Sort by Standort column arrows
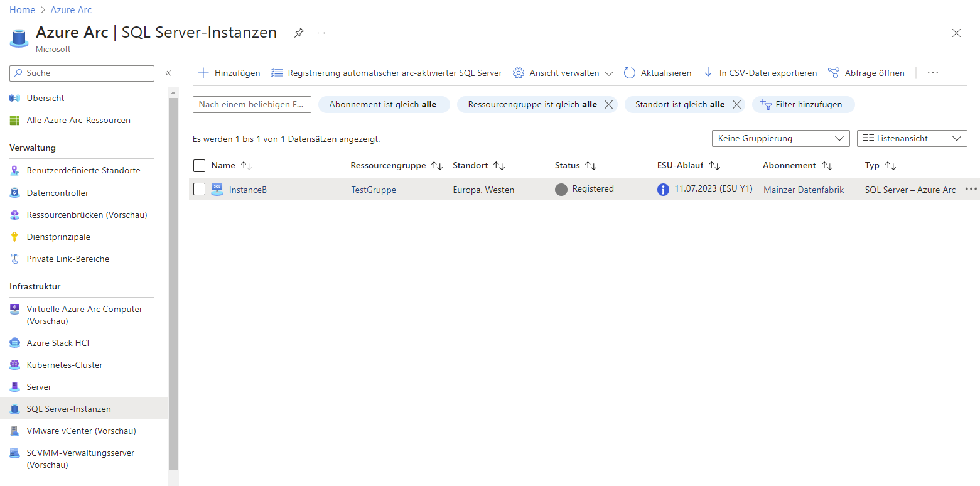The height and width of the screenshot is (486, 980). [x=499, y=166]
